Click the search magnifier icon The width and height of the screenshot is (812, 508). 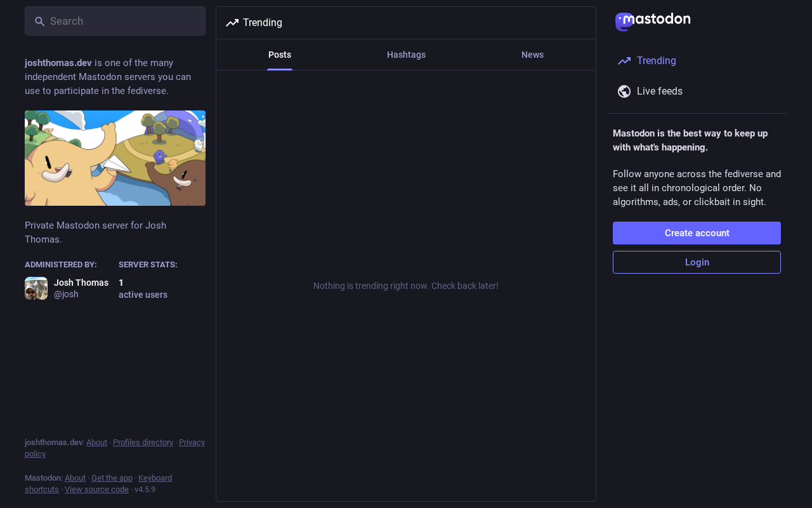pyautogui.click(x=40, y=22)
